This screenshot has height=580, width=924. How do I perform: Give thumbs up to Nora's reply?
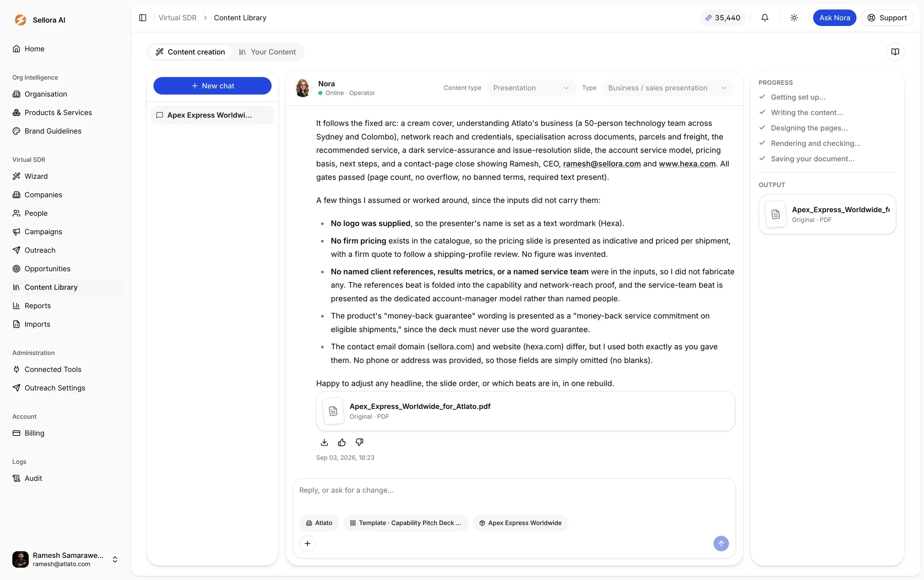pos(342,442)
